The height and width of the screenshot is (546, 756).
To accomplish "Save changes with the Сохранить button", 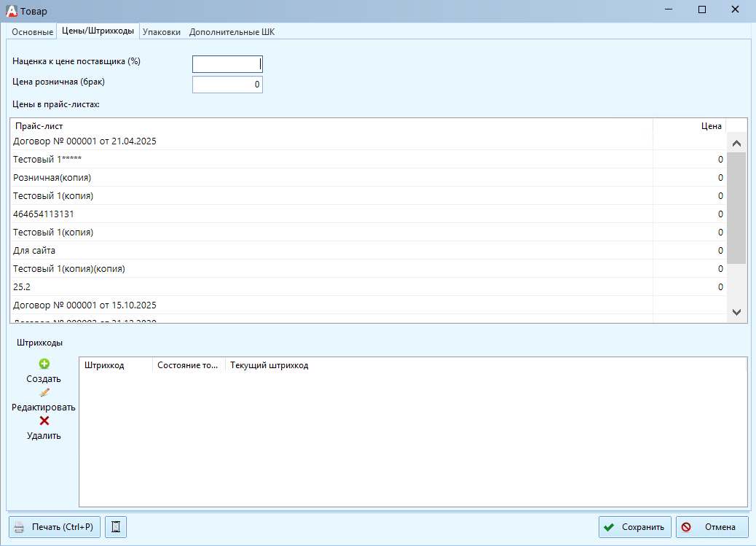I will click(x=634, y=527).
